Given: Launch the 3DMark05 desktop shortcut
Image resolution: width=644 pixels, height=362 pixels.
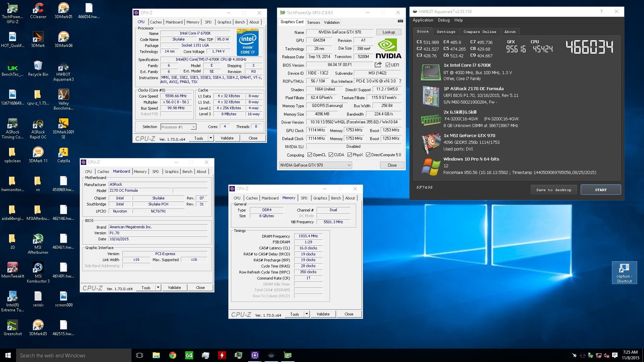Looking at the screenshot, I should (63, 10).
